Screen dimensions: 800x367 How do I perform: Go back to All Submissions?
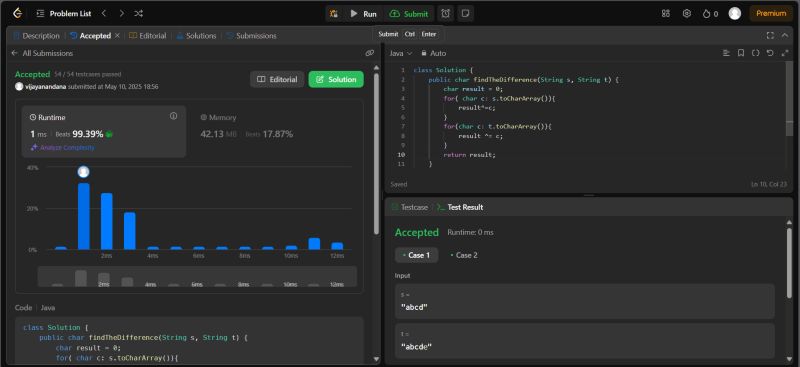point(42,53)
